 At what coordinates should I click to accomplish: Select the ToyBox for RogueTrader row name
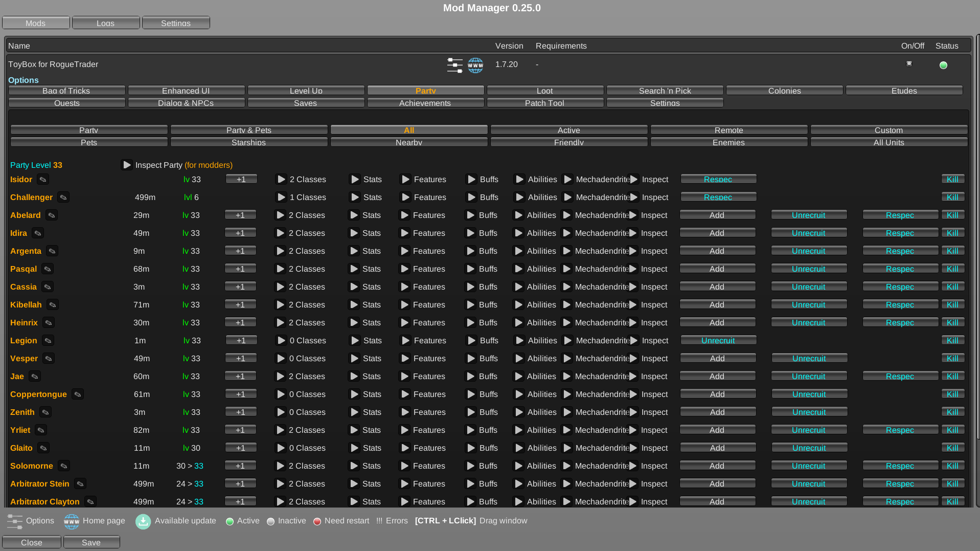click(x=53, y=64)
